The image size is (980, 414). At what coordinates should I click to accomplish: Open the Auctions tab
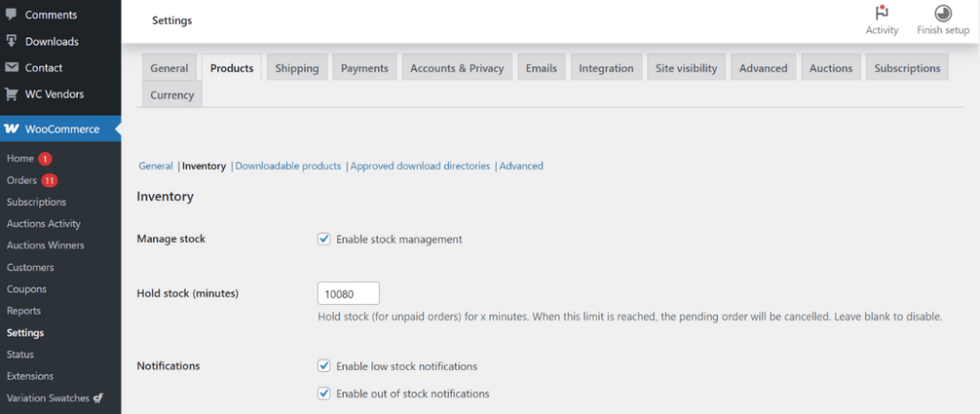(831, 68)
